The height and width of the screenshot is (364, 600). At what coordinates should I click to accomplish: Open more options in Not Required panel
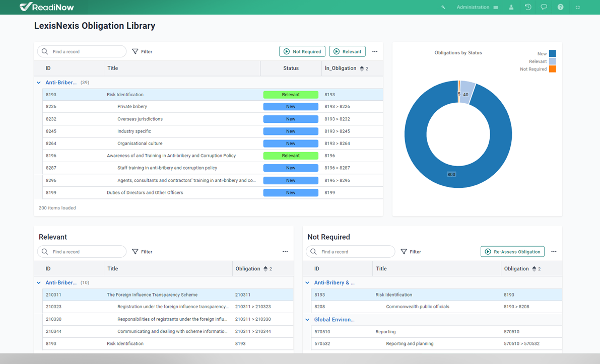[554, 252]
